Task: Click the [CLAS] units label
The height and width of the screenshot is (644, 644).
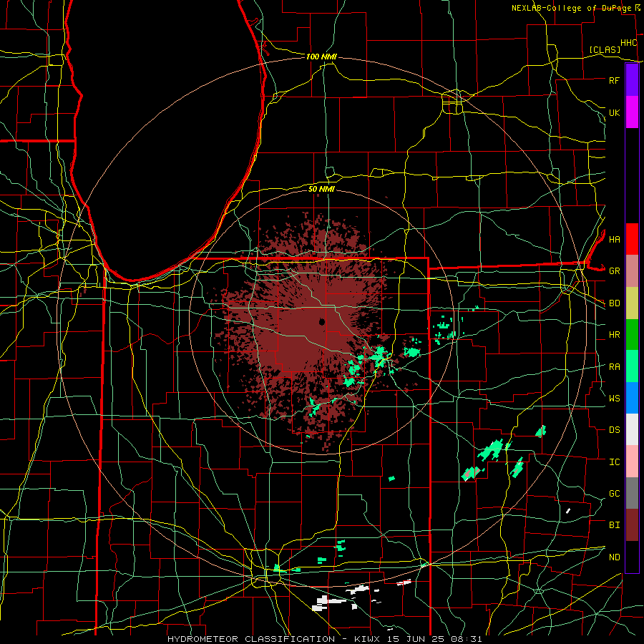Action: pyautogui.click(x=605, y=49)
